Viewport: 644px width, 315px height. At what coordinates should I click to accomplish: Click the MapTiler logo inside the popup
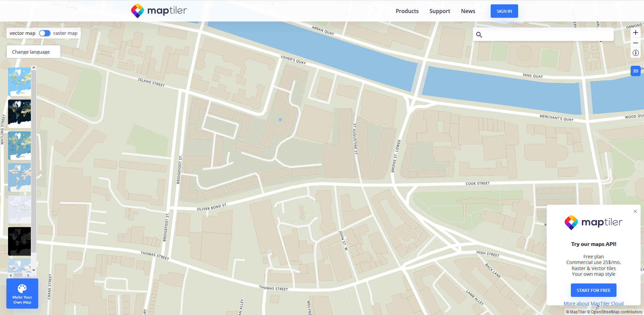tap(593, 222)
